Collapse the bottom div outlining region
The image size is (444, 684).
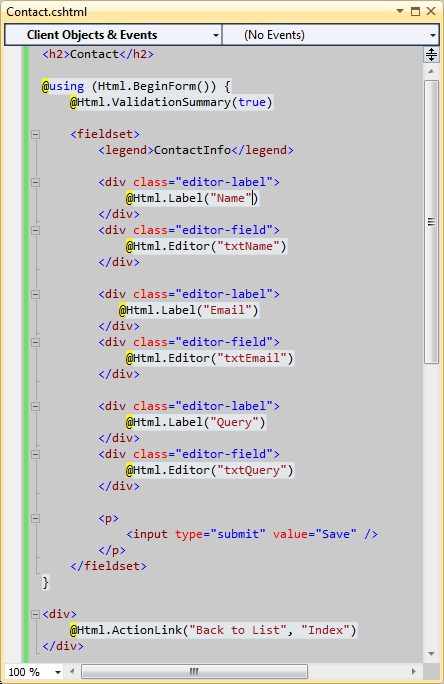tap(36, 615)
